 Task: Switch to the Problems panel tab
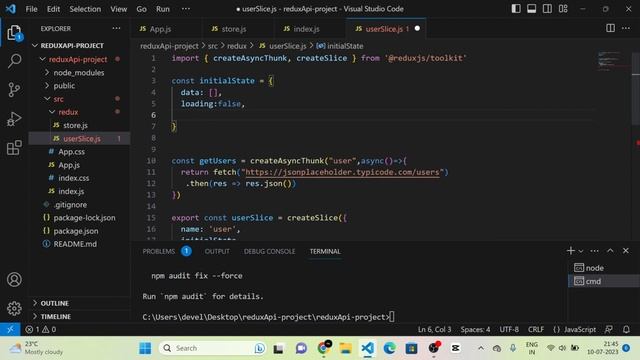(x=159, y=251)
